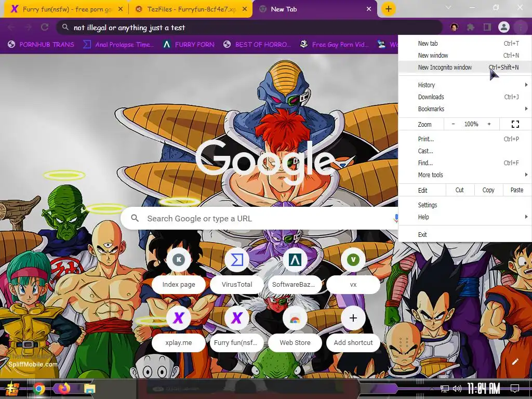Image resolution: width=532 pixels, height=399 pixels.
Task: Click the Start button on taskbar
Action: click(12, 389)
